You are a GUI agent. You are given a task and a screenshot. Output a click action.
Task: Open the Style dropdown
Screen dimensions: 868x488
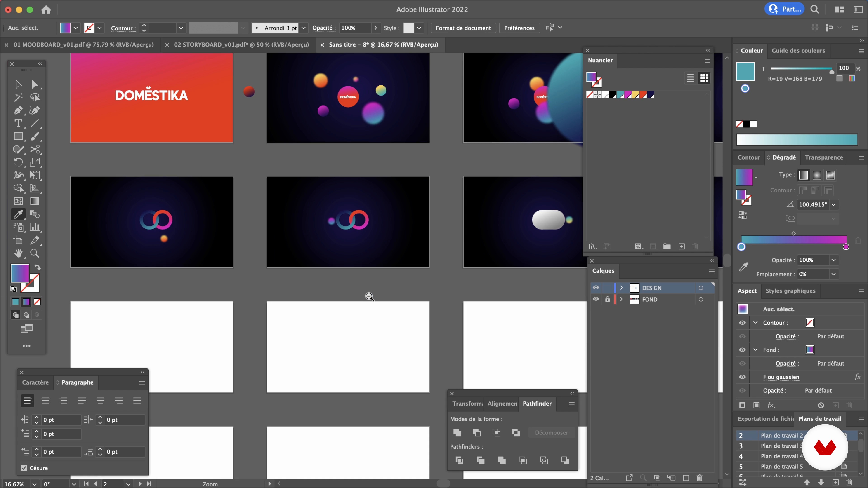(419, 28)
